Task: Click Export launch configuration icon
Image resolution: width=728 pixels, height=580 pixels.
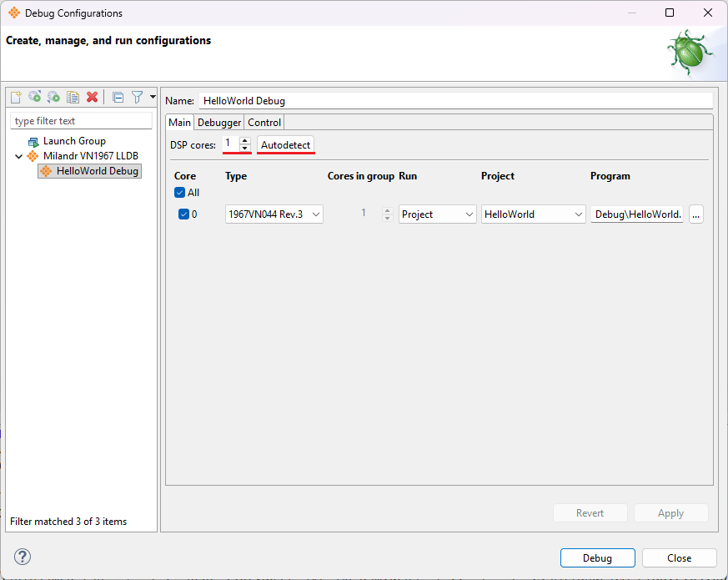Action: coord(53,98)
